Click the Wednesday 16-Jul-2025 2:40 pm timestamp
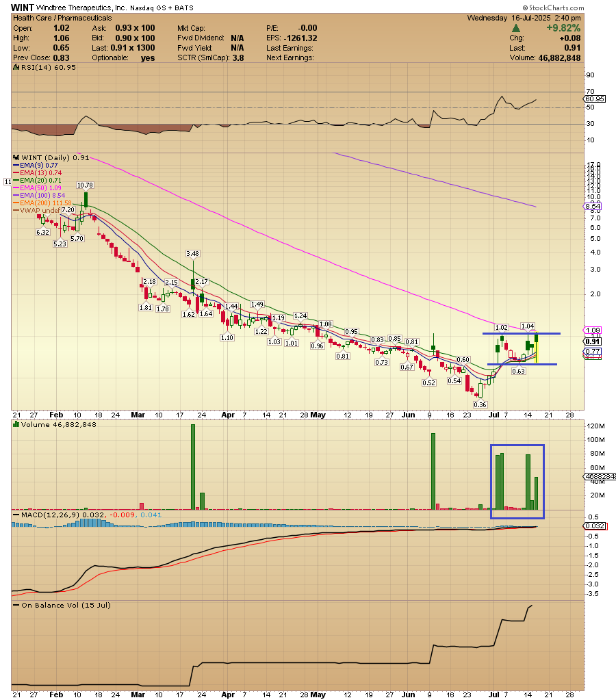616x700 pixels. coord(524,18)
